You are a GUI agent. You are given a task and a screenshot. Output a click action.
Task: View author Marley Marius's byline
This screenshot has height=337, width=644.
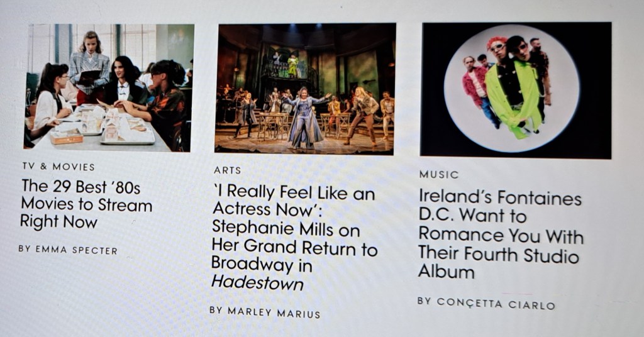tap(265, 312)
